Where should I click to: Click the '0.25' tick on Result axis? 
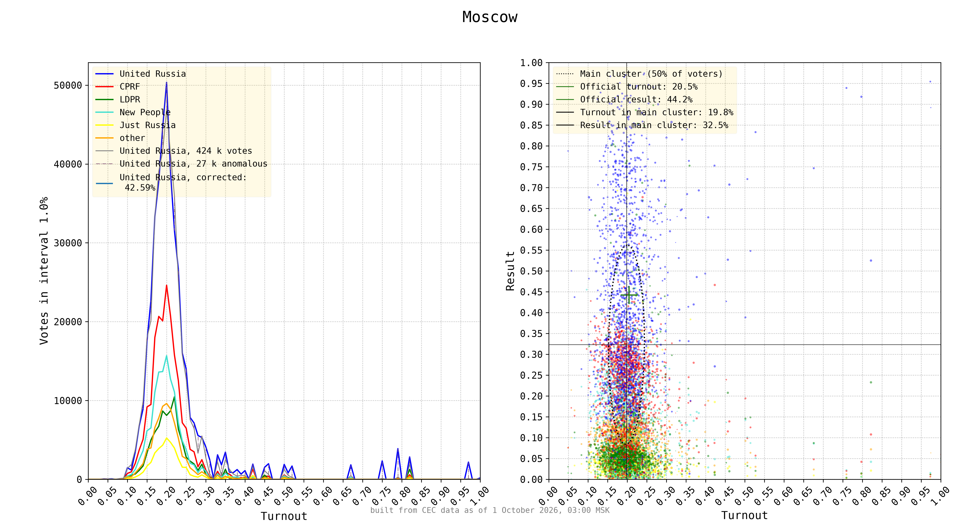click(531, 375)
